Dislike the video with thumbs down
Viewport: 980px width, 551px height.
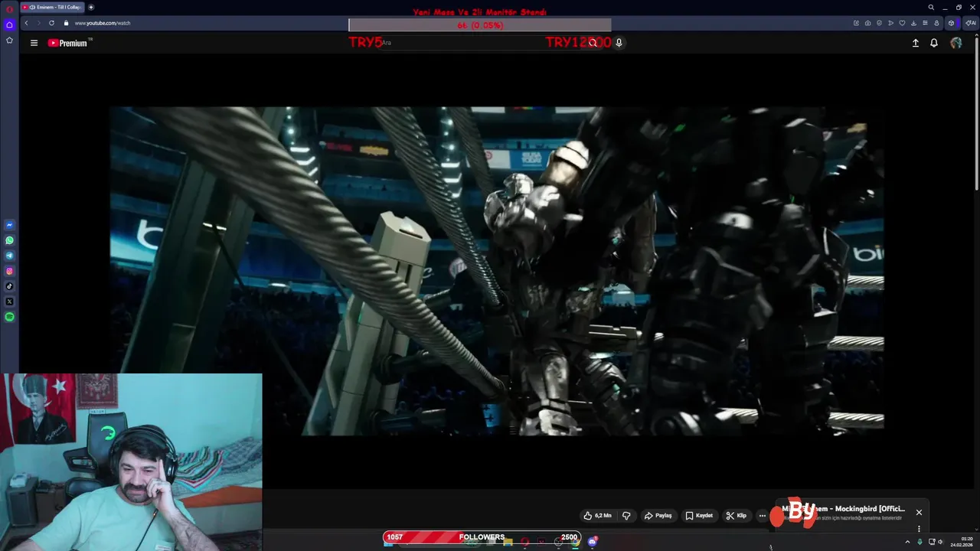click(626, 516)
